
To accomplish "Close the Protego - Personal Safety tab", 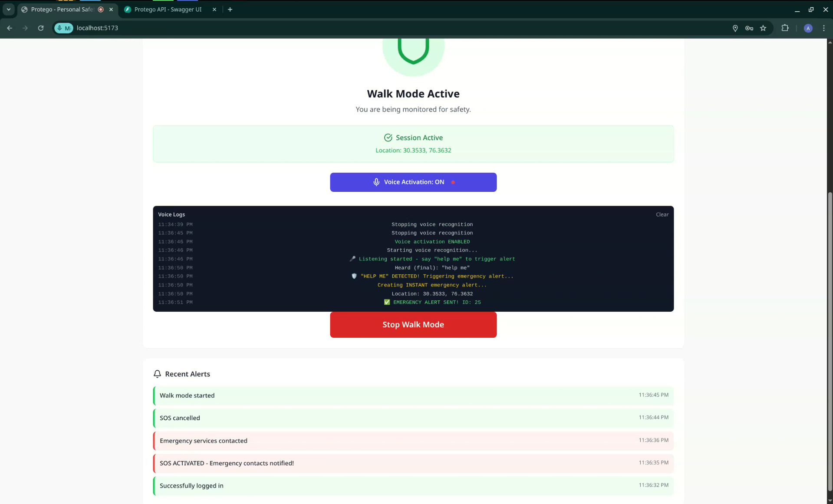I will tap(111, 10).
